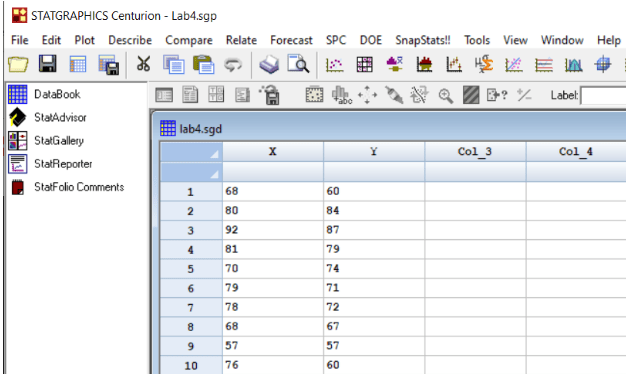
Task: Click the Y cell with value 71
Action: (x=374, y=288)
